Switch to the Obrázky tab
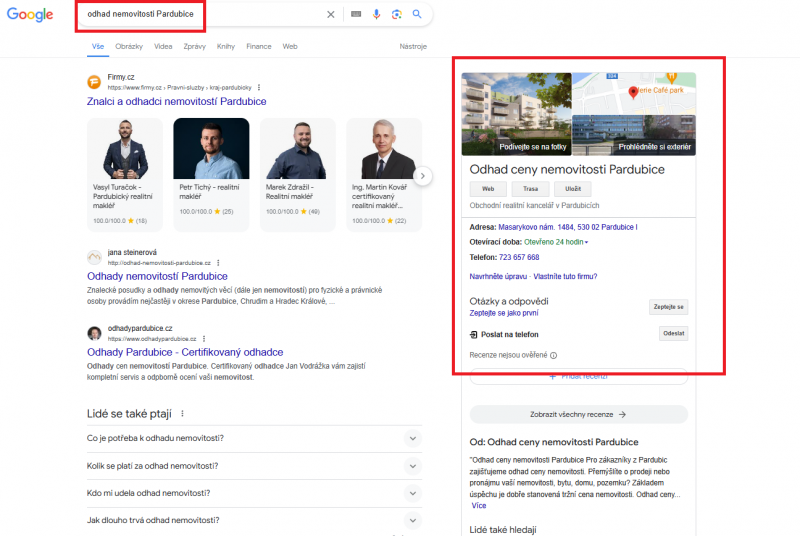 pos(129,46)
